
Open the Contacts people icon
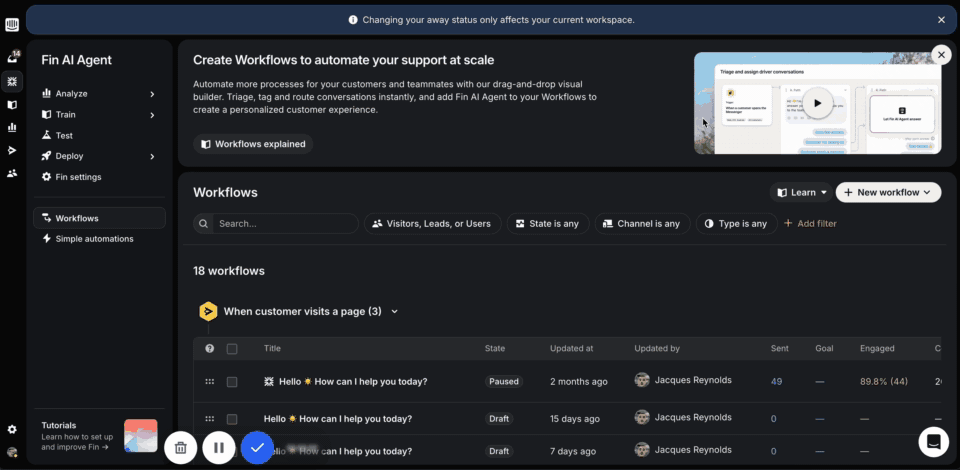click(x=12, y=173)
